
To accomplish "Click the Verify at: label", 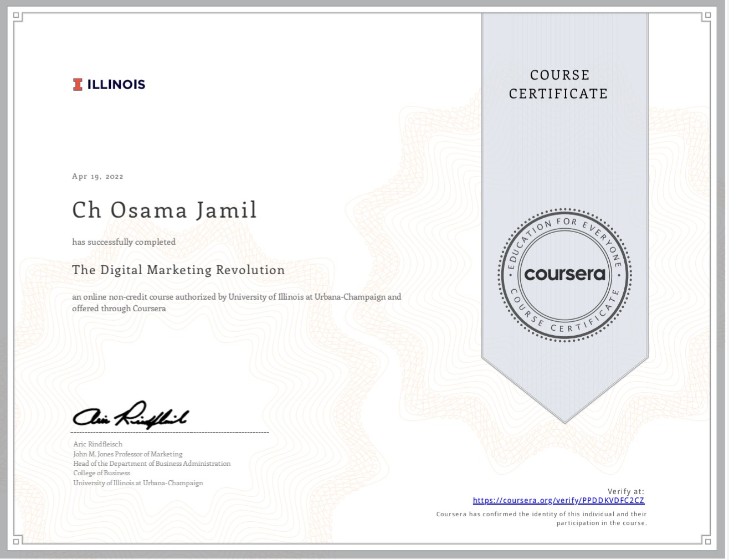I will [626, 491].
